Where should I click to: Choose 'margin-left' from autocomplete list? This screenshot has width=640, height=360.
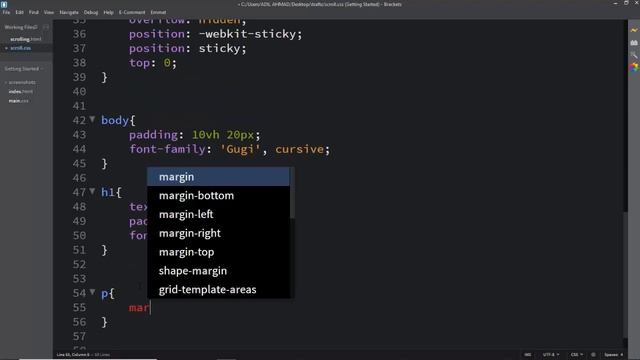point(218,214)
